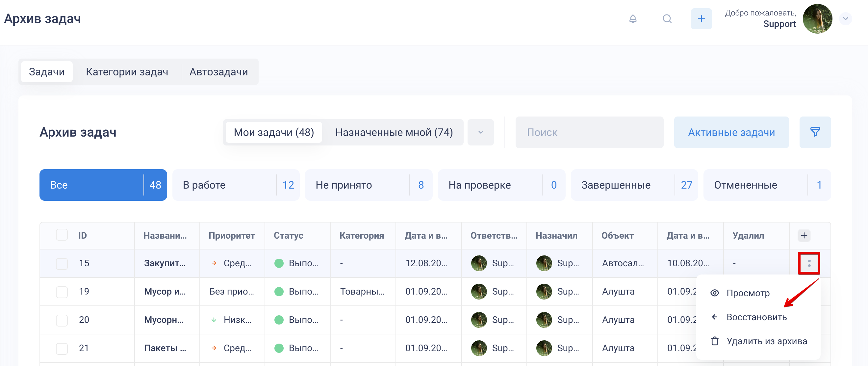Check the box for task ID 21

[x=62, y=348]
